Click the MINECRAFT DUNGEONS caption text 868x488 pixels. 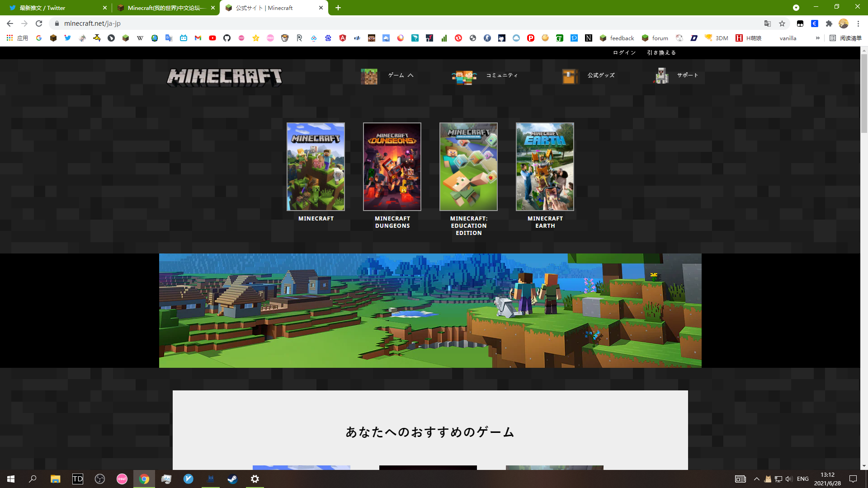[x=392, y=222]
